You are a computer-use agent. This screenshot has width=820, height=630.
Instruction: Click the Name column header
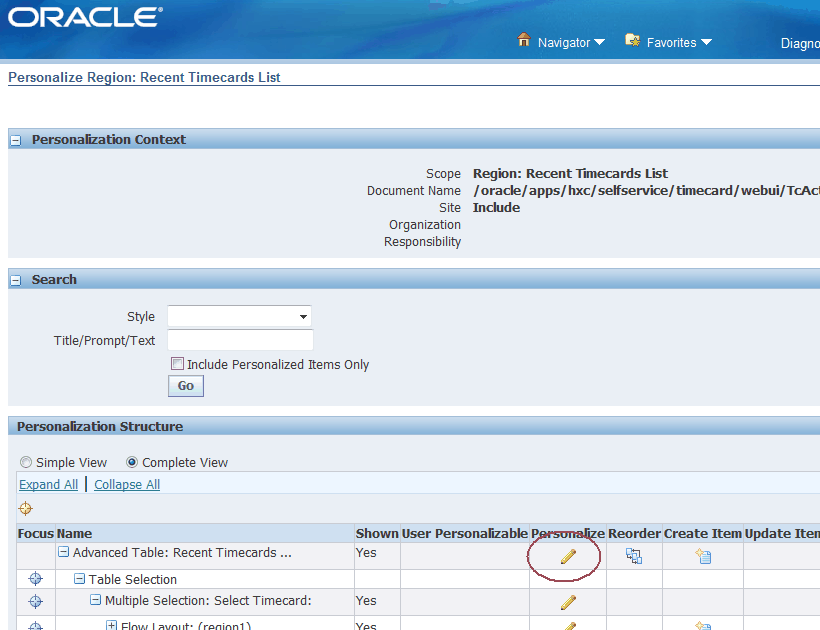pos(74,533)
